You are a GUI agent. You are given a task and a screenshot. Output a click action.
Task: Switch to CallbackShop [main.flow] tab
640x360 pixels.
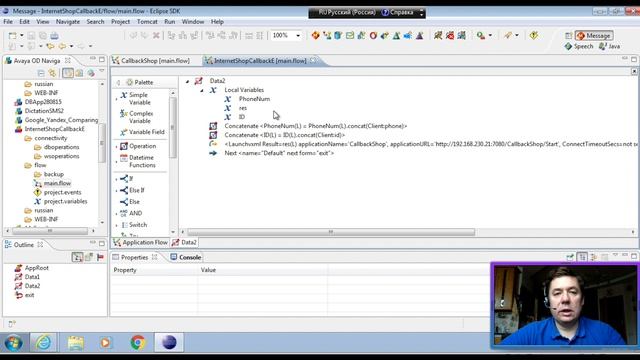[x=151, y=61]
